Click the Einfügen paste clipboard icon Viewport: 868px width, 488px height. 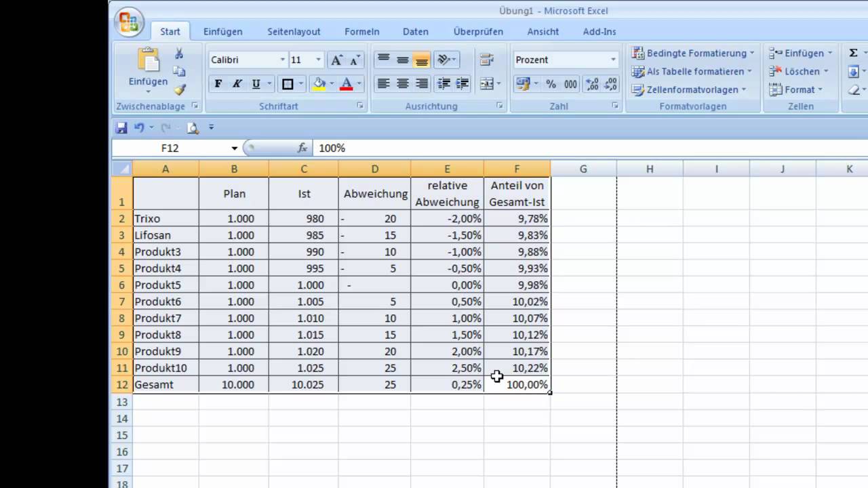coord(148,61)
